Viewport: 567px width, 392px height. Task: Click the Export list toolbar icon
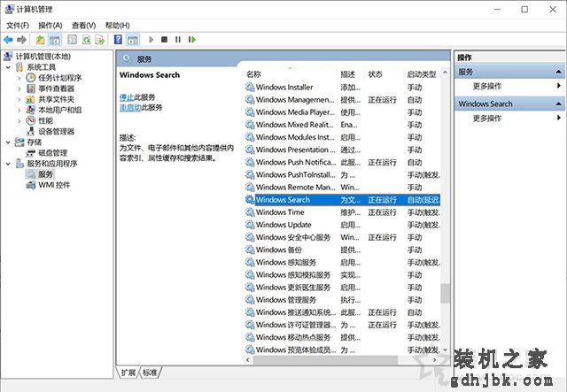tap(99, 40)
